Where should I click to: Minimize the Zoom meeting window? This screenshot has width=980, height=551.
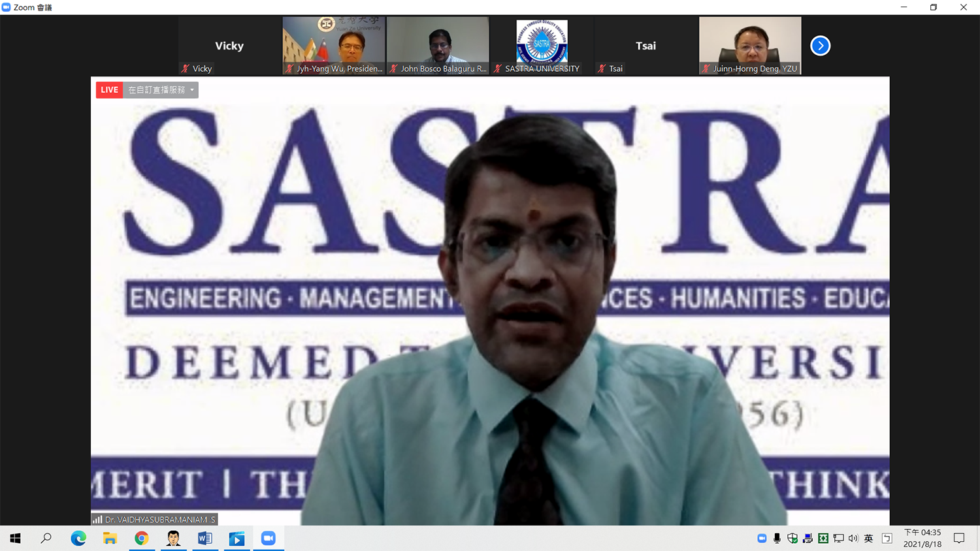pyautogui.click(x=904, y=7)
